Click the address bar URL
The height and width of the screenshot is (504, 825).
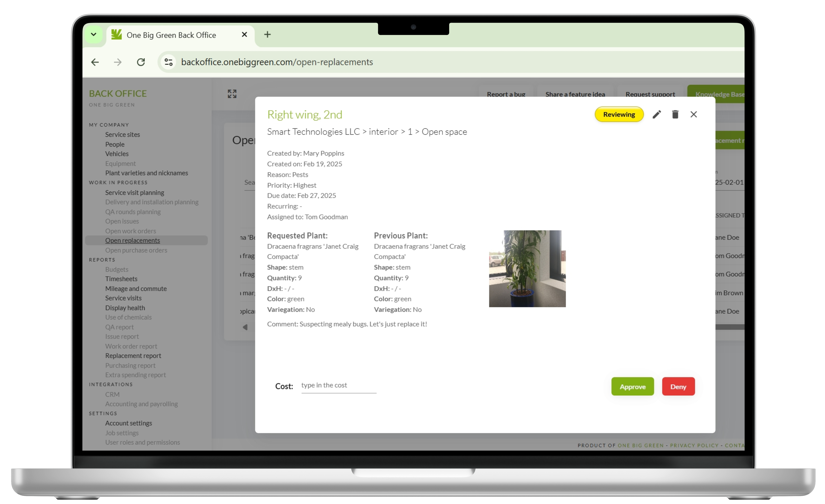click(277, 62)
